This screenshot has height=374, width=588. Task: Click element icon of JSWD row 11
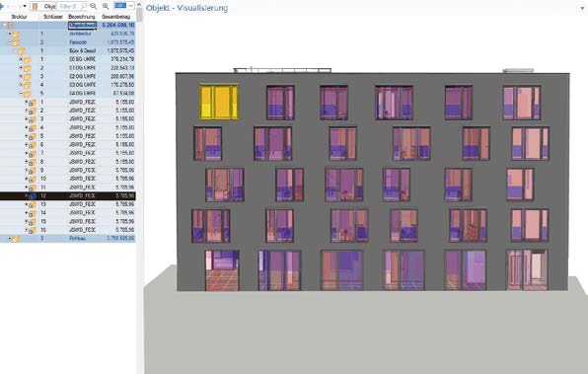pyautogui.click(x=33, y=187)
